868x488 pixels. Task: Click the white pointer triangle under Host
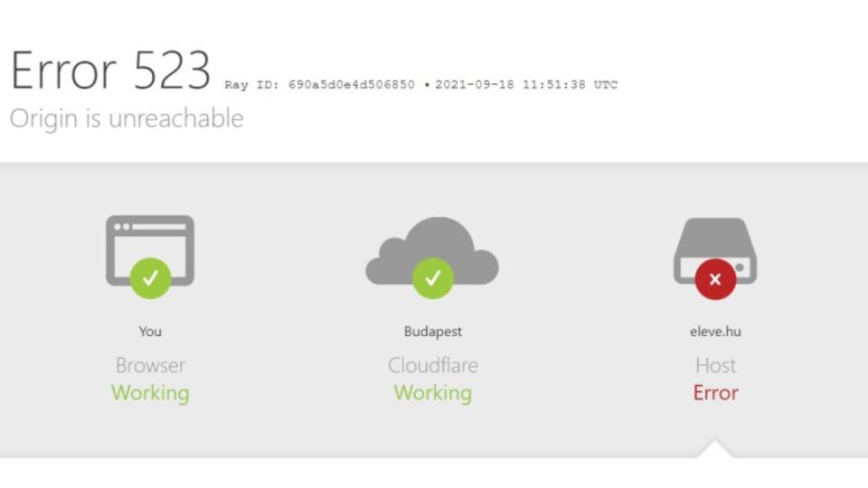click(x=714, y=448)
